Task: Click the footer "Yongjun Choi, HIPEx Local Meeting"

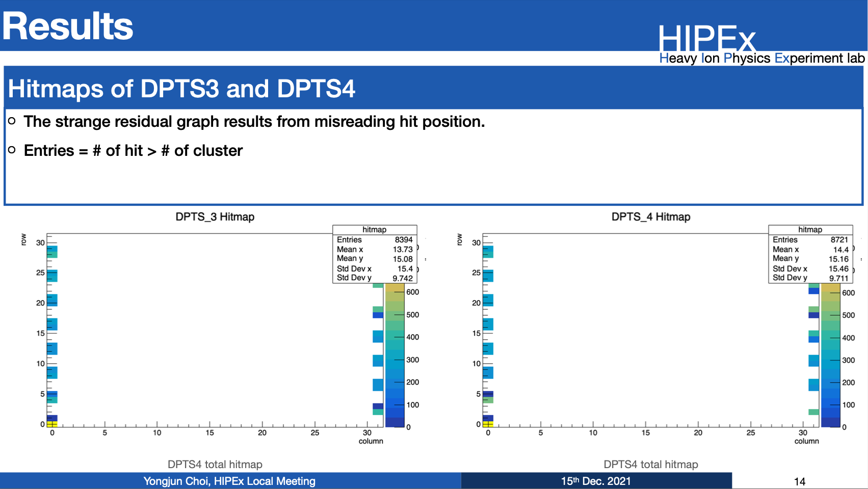Action: click(x=229, y=481)
